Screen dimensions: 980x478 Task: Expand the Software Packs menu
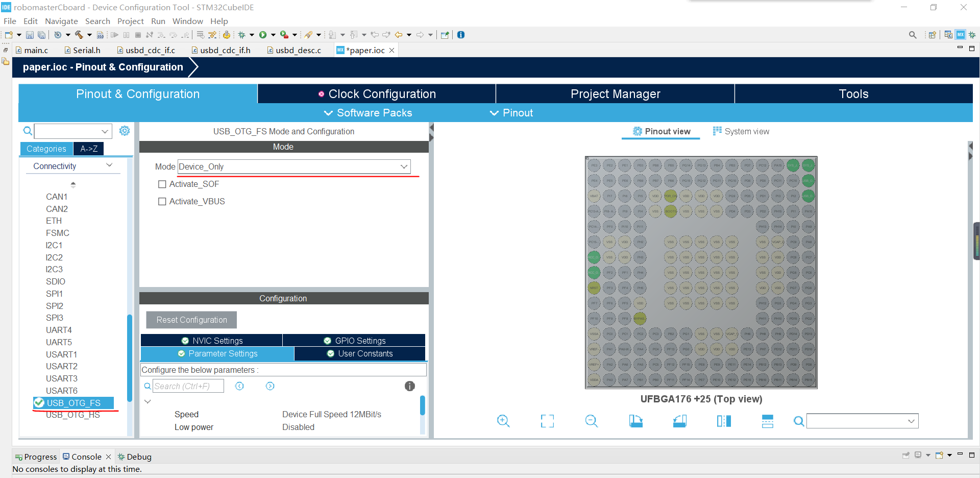(368, 113)
